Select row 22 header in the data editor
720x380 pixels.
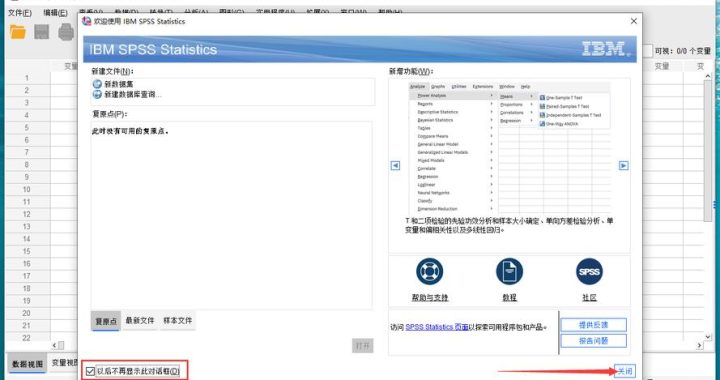28,338
